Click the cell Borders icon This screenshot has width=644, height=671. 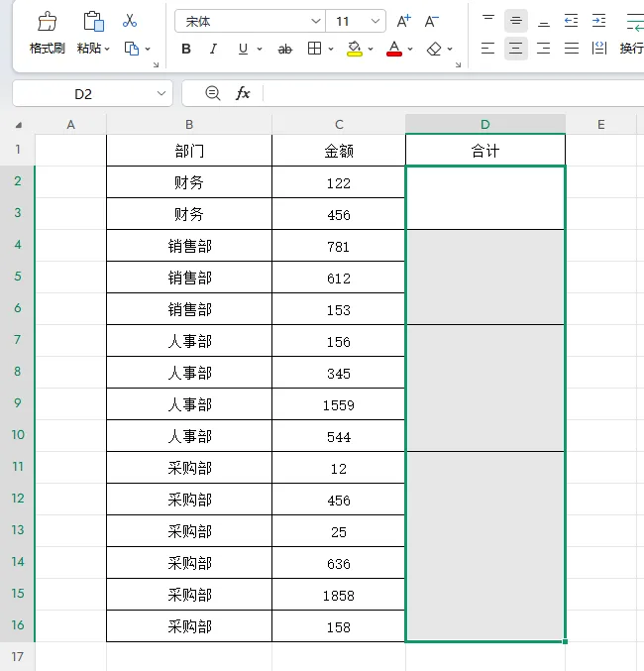[314, 49]
